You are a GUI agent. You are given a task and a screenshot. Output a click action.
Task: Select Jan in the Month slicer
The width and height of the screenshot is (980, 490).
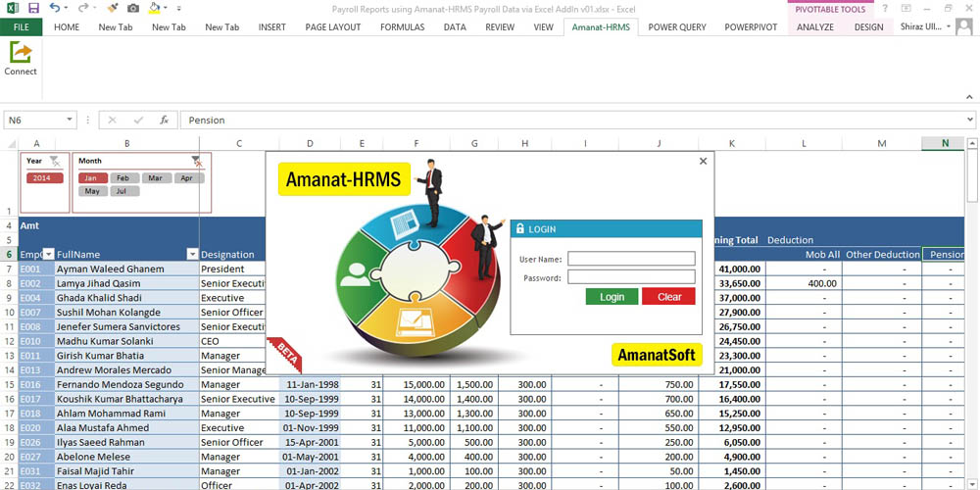tap(93, 178)
